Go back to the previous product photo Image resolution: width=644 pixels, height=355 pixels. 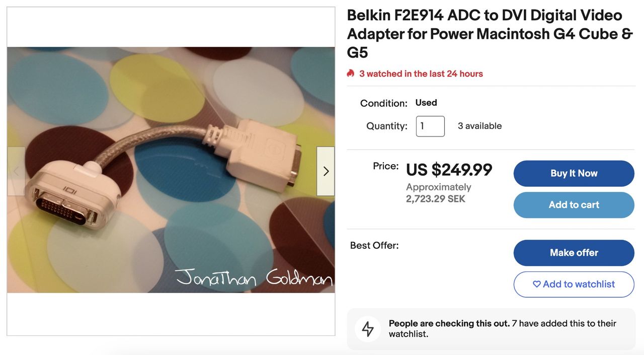16,171
